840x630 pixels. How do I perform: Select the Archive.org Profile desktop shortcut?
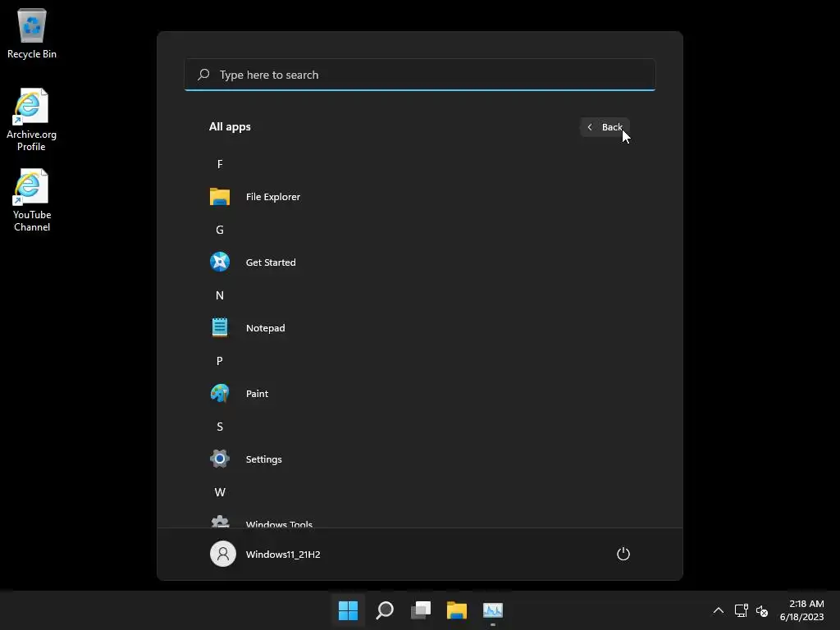click(x=32, y=120)
